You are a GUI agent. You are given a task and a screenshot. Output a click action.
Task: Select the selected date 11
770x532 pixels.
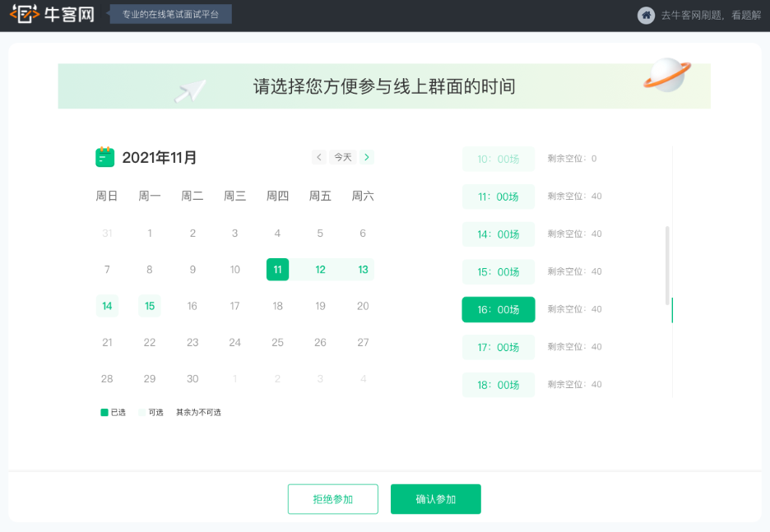[277, 270]
